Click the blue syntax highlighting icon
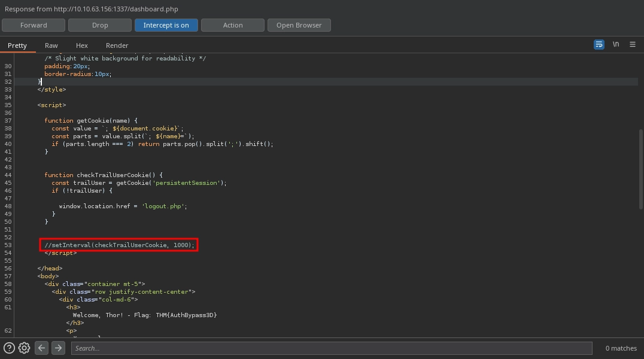The image size is (644, 359). click(599, 44)
